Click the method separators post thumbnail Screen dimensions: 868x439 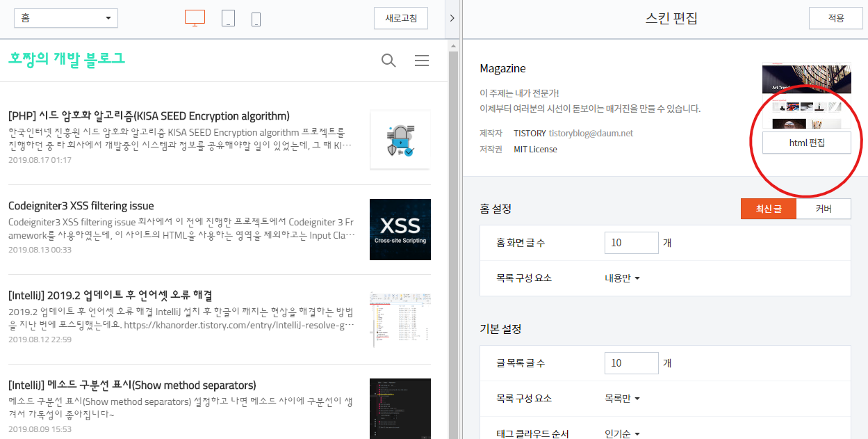coord(400,409)
